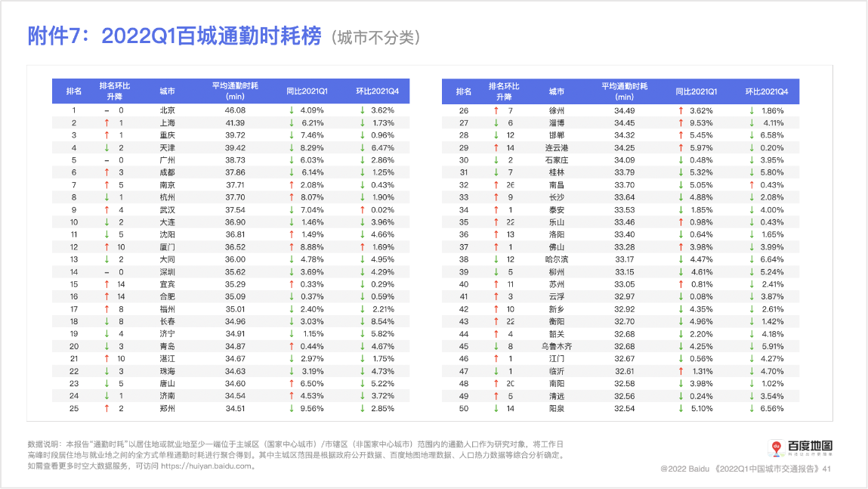Image resolution: width=868 pixels, height=489 pixels.
Task: Click the green down arrow beside 阳泉 rank change
Action: coord(496,409)
